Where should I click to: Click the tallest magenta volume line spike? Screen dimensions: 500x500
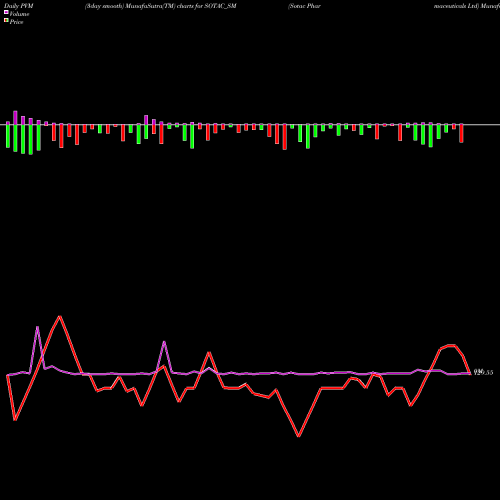click(x=37, y=327)
